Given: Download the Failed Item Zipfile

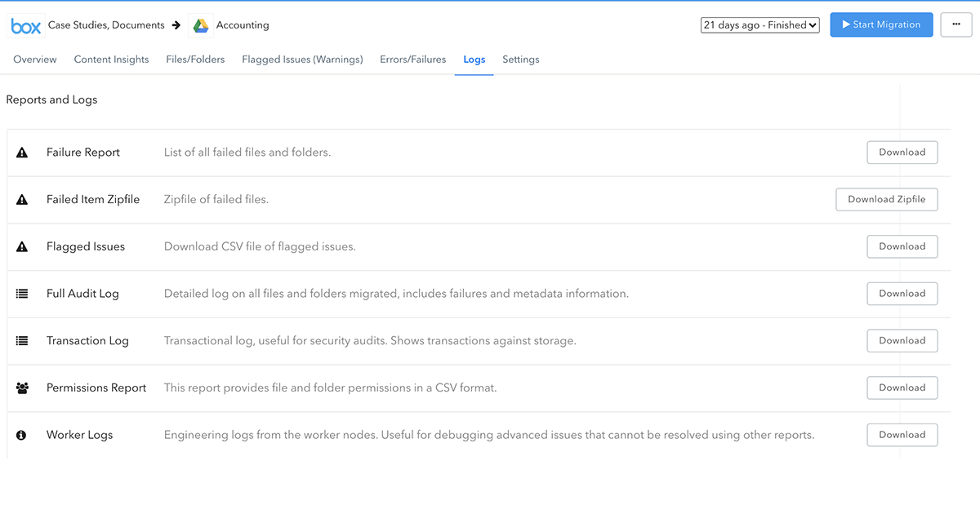Looking at the screenshot, I should click(886, 199).
